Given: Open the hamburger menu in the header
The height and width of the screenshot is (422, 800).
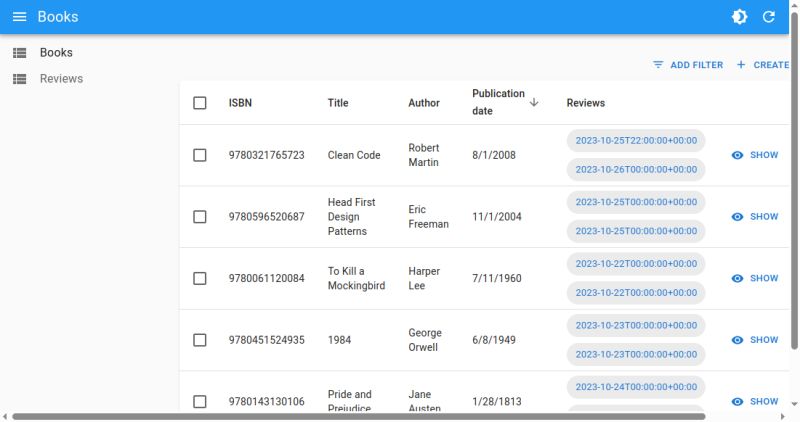Looking at the screenshot, I should (x=19, y=17).
